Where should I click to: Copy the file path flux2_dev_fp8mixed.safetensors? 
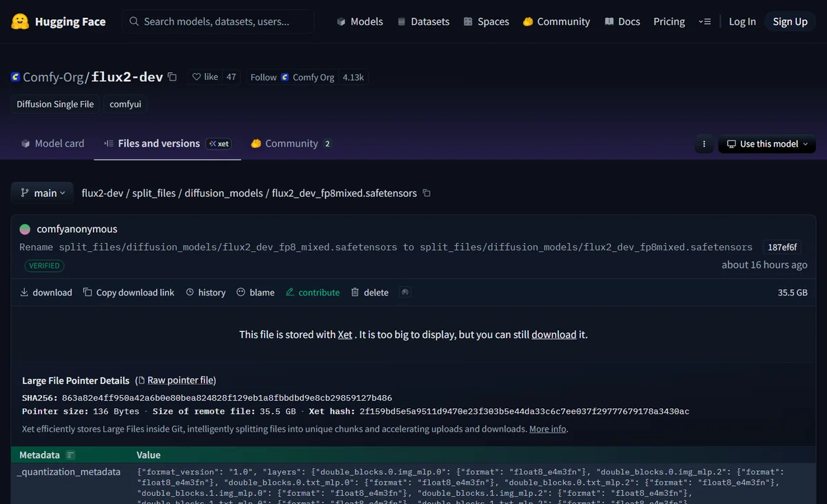427,193
